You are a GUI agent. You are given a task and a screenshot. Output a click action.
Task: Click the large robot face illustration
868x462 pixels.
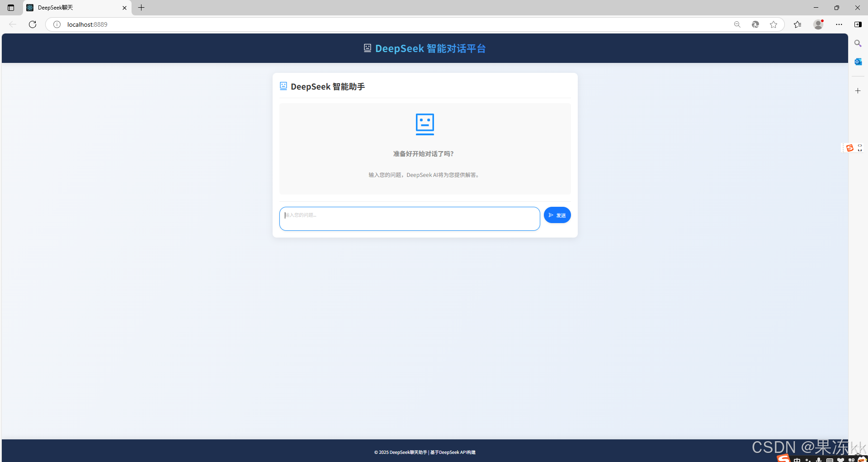(x=425, y=124)
